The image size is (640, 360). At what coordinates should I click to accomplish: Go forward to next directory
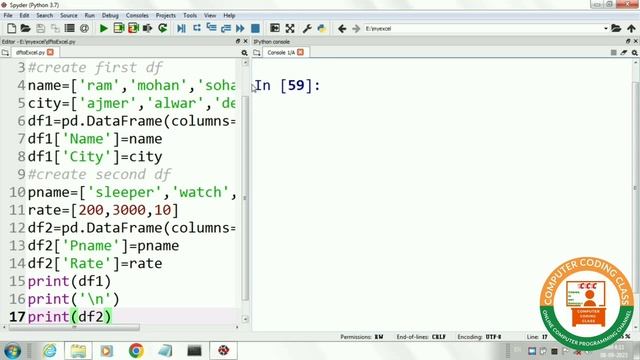tap(356, 29)
